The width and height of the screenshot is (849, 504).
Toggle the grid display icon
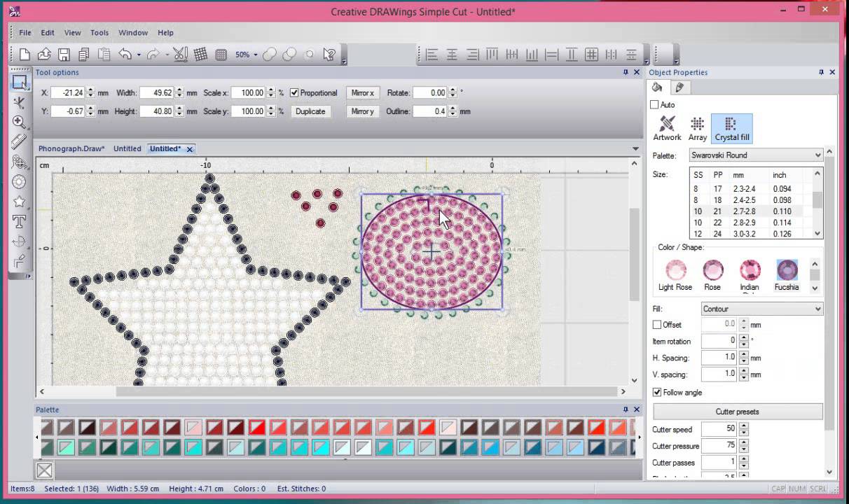tap(200, 54)
